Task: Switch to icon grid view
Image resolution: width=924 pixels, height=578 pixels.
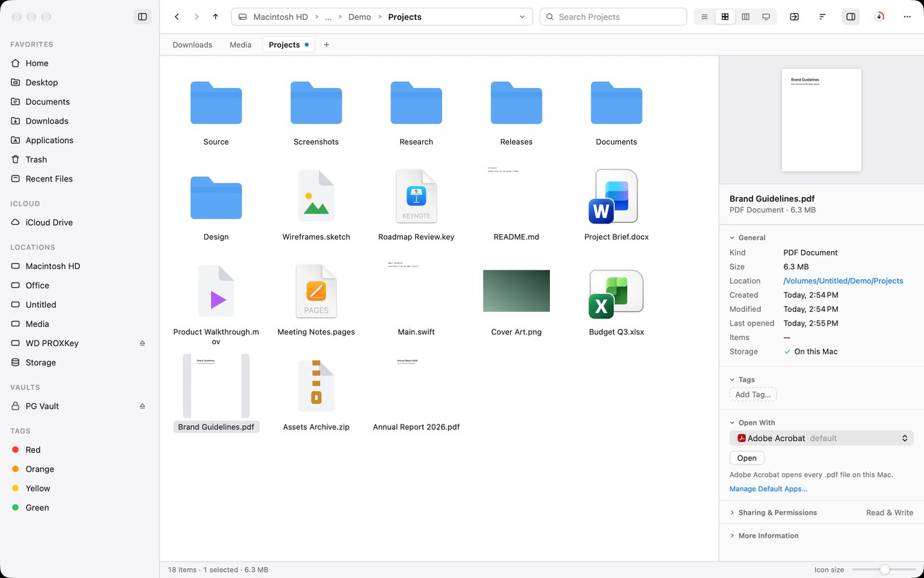Action: (725, 17)
